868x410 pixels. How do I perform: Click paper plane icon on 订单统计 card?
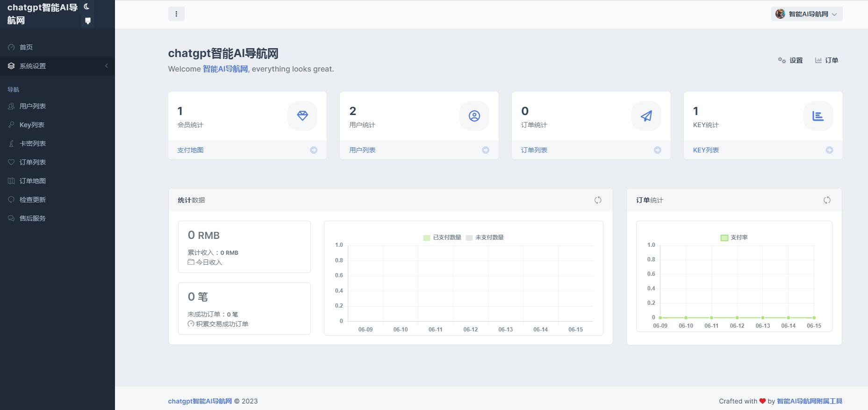coord(646,116)
